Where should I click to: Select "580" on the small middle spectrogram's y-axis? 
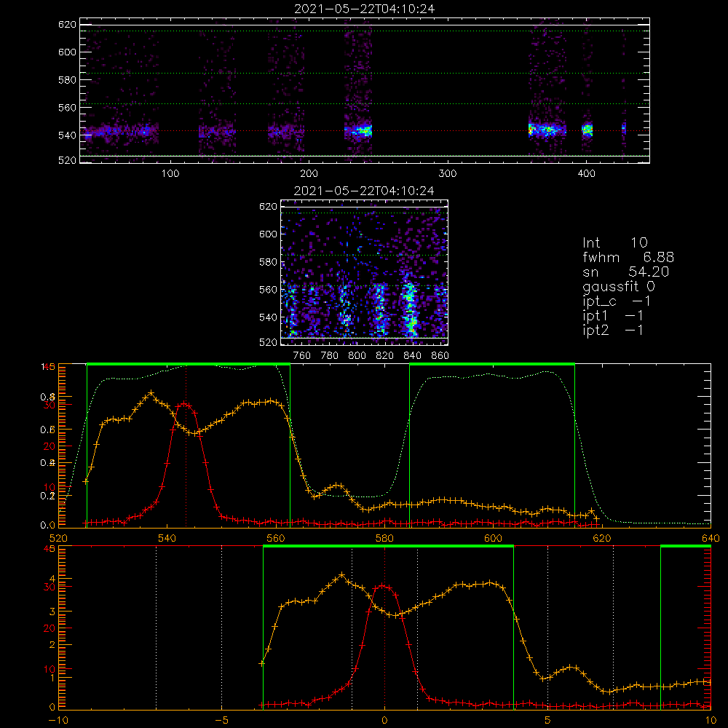click(269, 262)
